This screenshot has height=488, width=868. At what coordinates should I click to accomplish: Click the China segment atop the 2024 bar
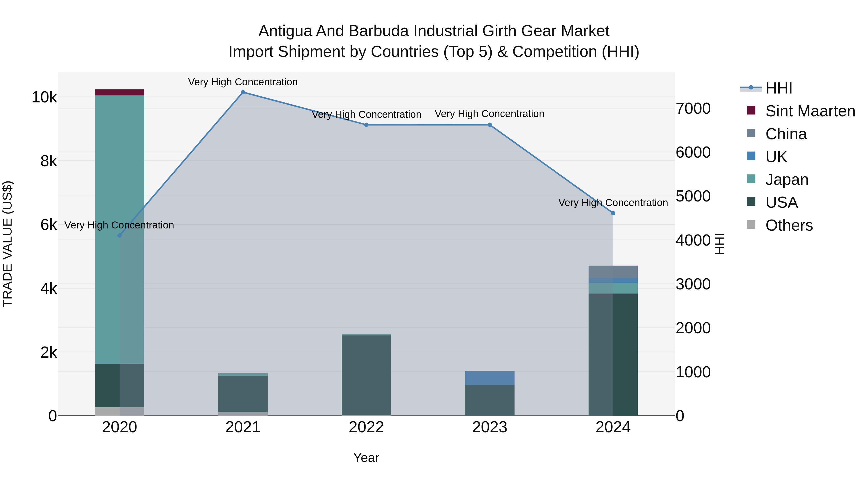tap(613, 272)
